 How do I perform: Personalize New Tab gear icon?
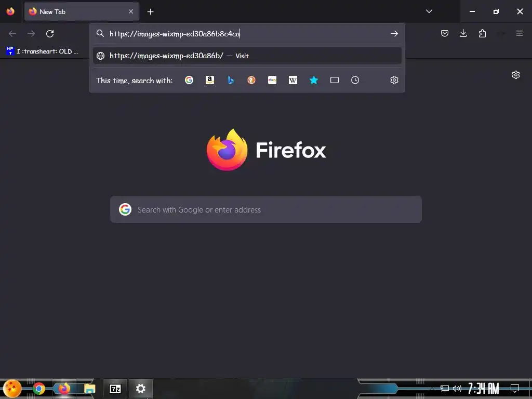point(516,75)
